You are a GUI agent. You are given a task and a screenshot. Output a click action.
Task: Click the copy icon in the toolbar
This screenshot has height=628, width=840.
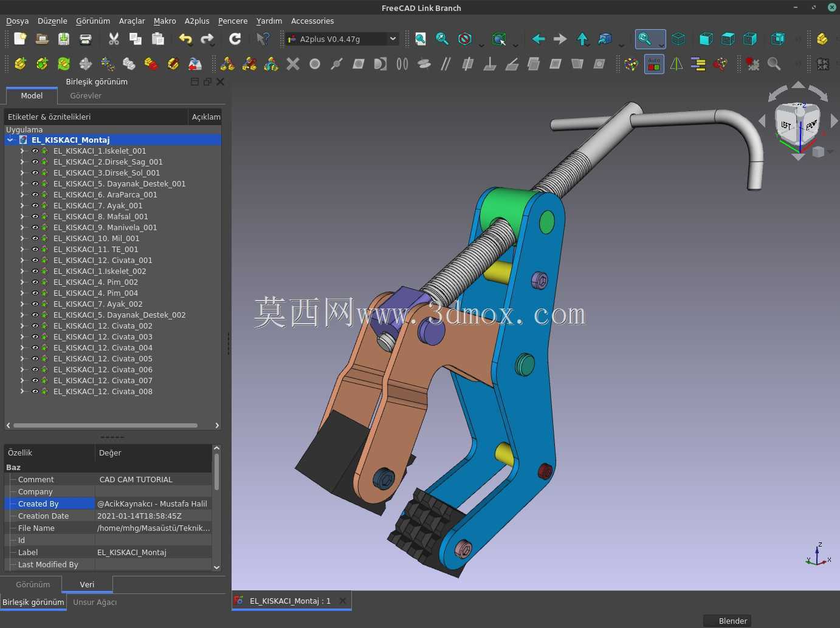click(x=136, y=39)
